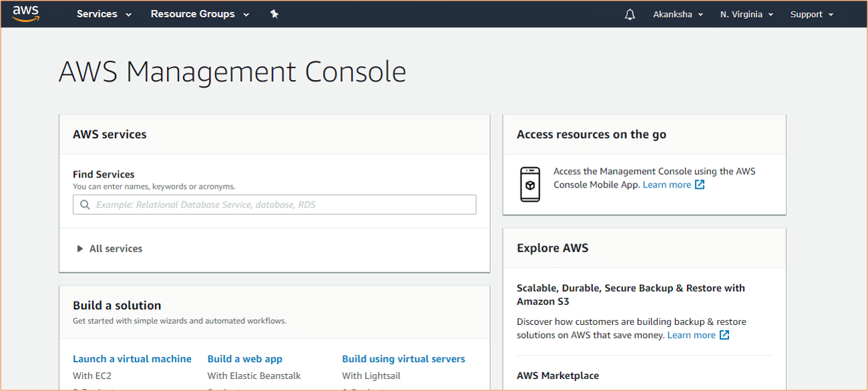Click the AWS services panel title
868x391 pixels.
click(110, 134)
